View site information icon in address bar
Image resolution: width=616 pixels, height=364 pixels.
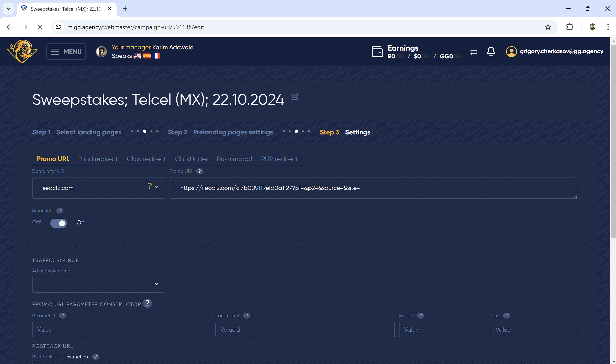click(59, 27)
